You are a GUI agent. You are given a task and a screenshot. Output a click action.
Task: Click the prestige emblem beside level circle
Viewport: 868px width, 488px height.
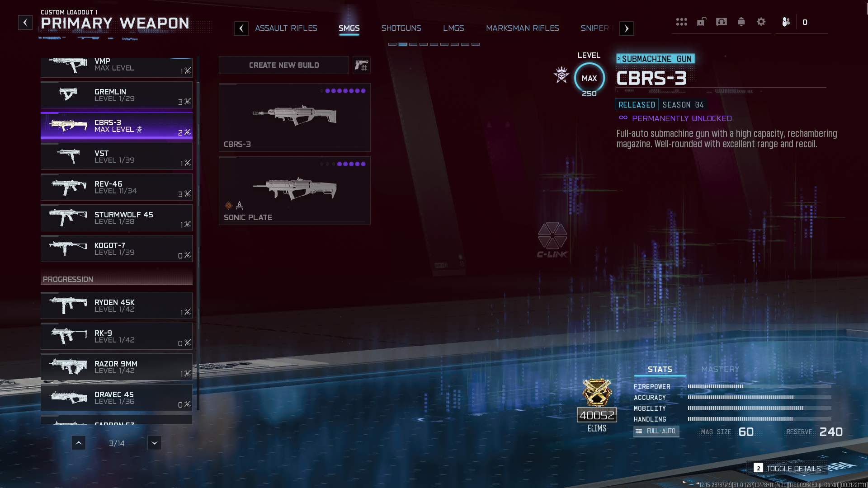(561, 75)
